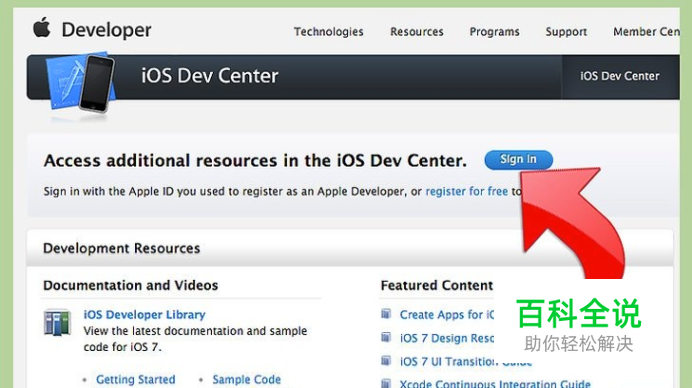Open the Programs menu

[494, 32]
